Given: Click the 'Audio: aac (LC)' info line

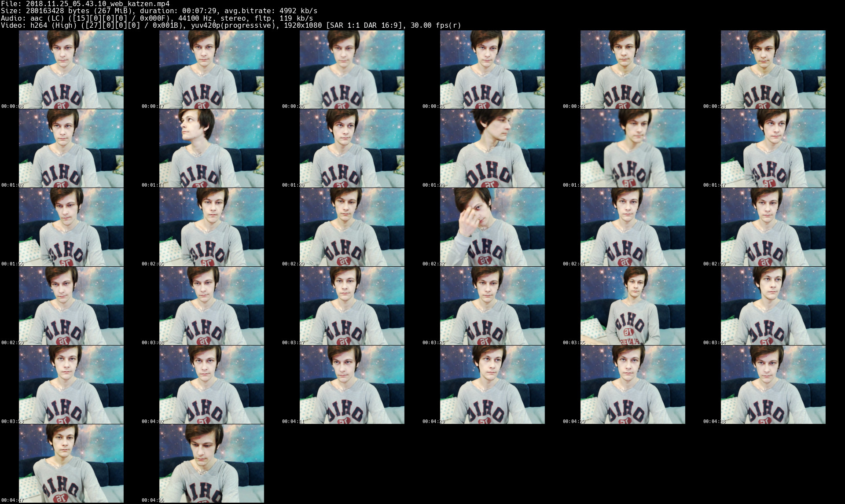Looking at the screenshot, I should (157, 18).
